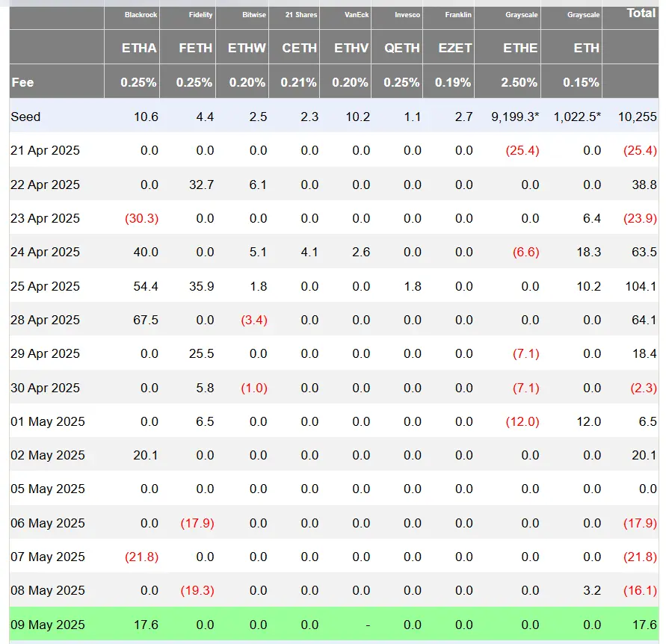Select the 0.21% fee cell

pos(298,82)
